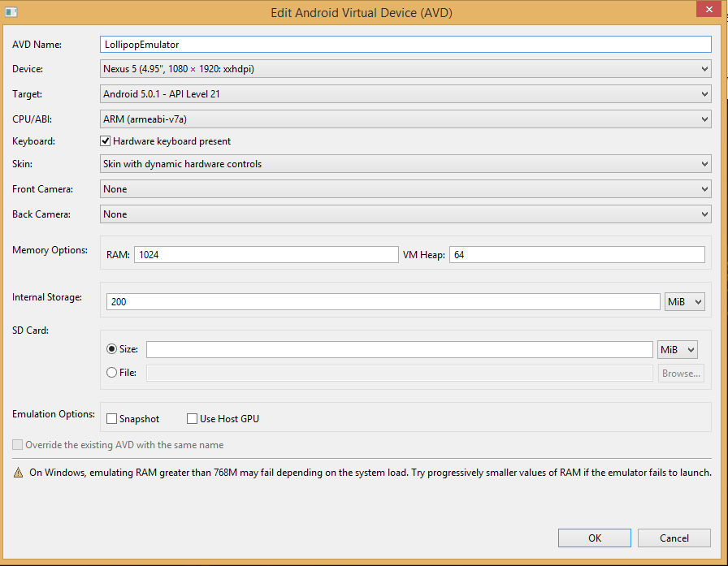Enable the Hardware keyboard present checkbox
The width and height of the screenshot is (728, 566).
point(106,140)
